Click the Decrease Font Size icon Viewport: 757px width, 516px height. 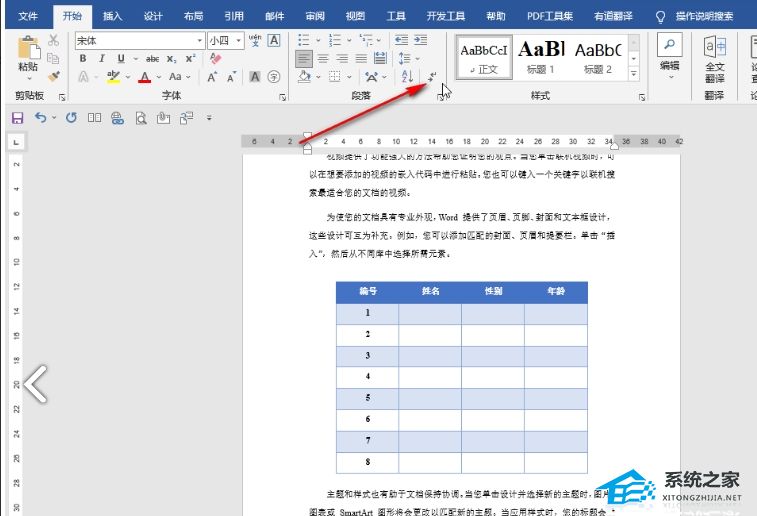click(x=231, y=77)
